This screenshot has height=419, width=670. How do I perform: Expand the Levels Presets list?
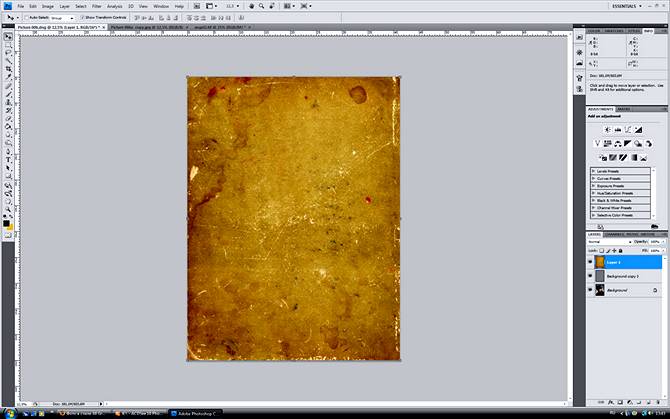[620, 171]
